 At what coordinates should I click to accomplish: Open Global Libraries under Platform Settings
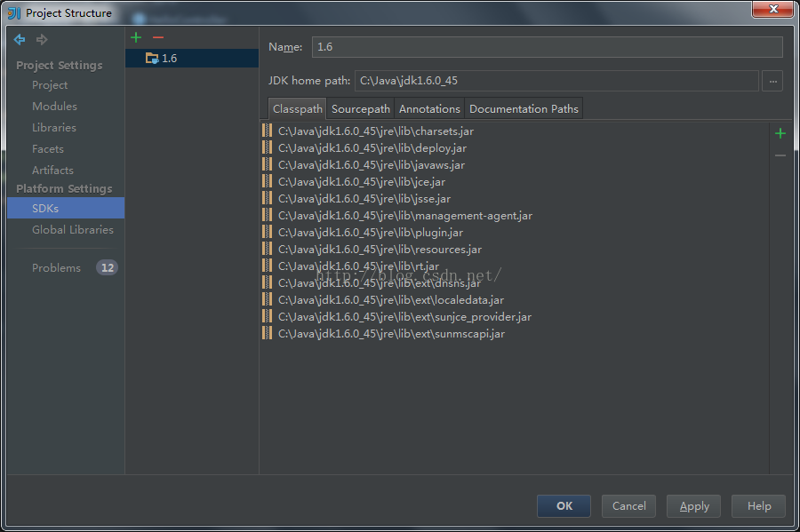click(x=73, y=230)
